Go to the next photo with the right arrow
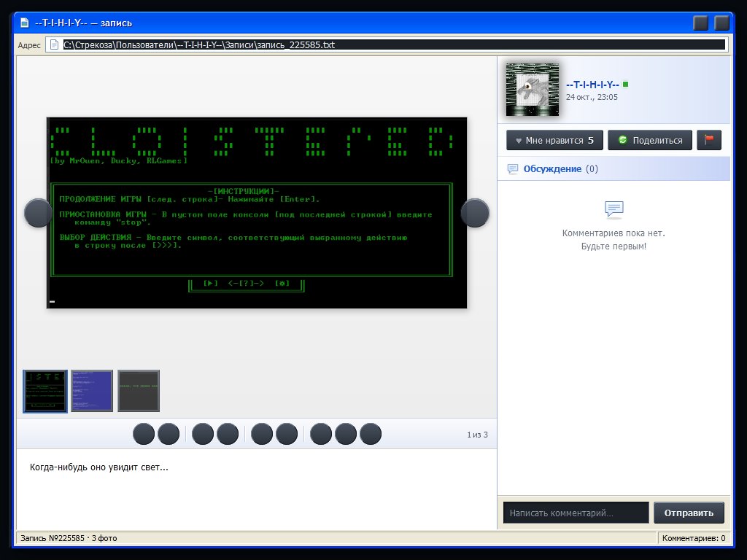The height and width of the screenshot is (560, 747). coord(475,213)
